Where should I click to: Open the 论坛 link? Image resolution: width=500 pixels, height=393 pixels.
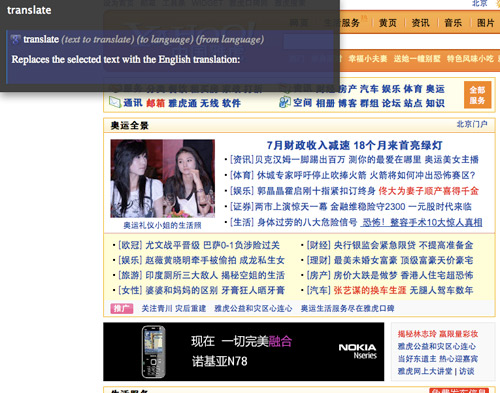[391, 103]
